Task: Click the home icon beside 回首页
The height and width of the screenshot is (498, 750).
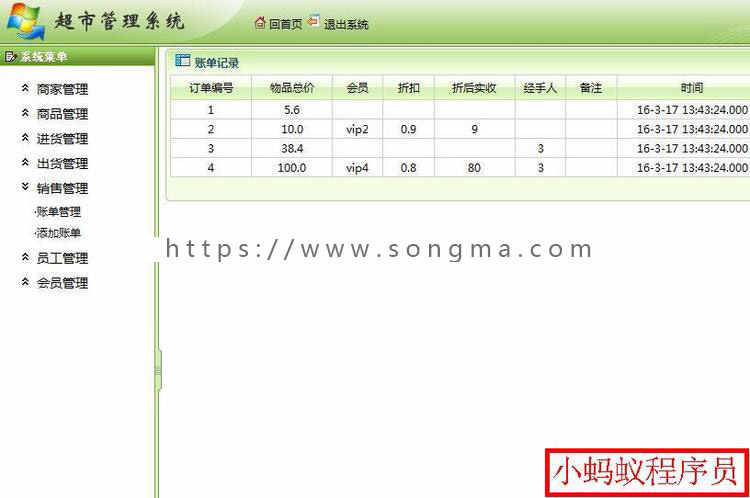Action: (x=260, y=22)
